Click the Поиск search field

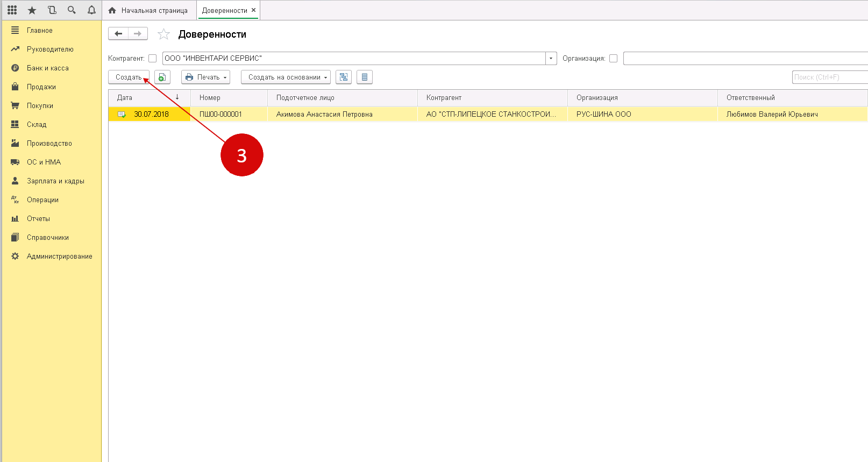[830, 77]
